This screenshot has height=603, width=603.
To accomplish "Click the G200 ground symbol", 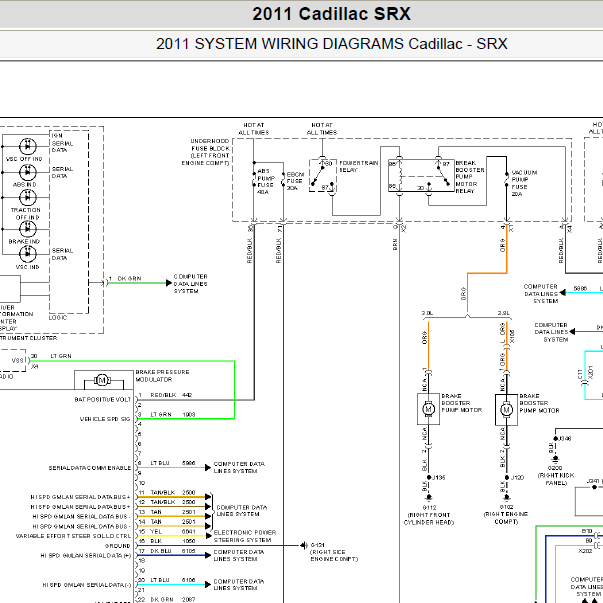I will [x=555, y=459].
